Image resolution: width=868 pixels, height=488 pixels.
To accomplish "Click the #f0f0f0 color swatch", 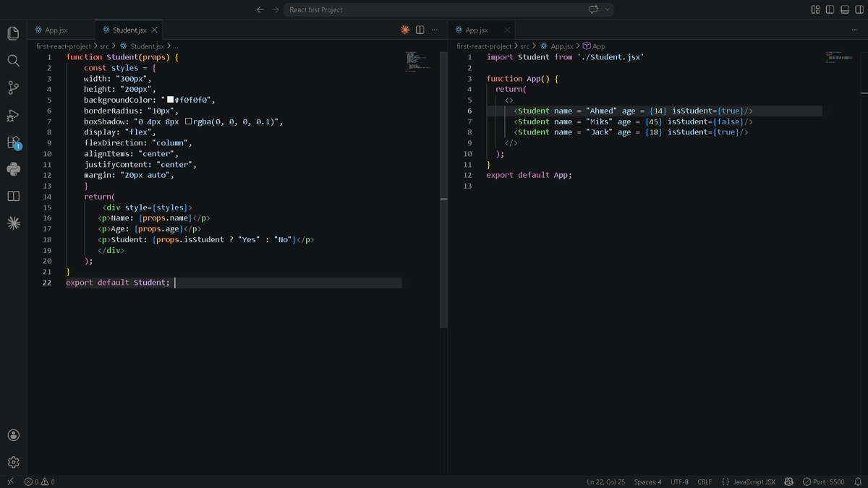I will [171, 100].
